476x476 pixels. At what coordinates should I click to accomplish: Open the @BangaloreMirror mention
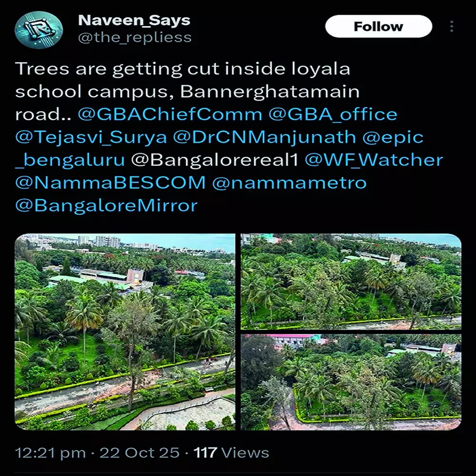[x=107, y=206]
